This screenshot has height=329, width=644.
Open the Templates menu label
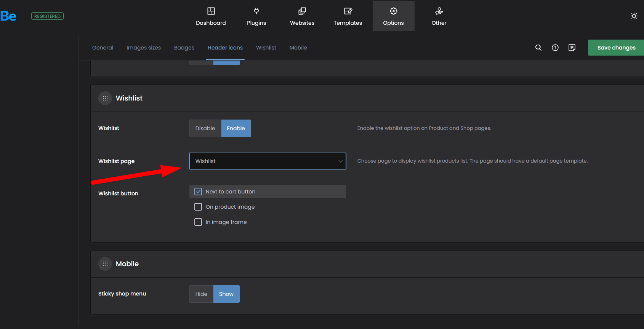click(x=348, y=23)
